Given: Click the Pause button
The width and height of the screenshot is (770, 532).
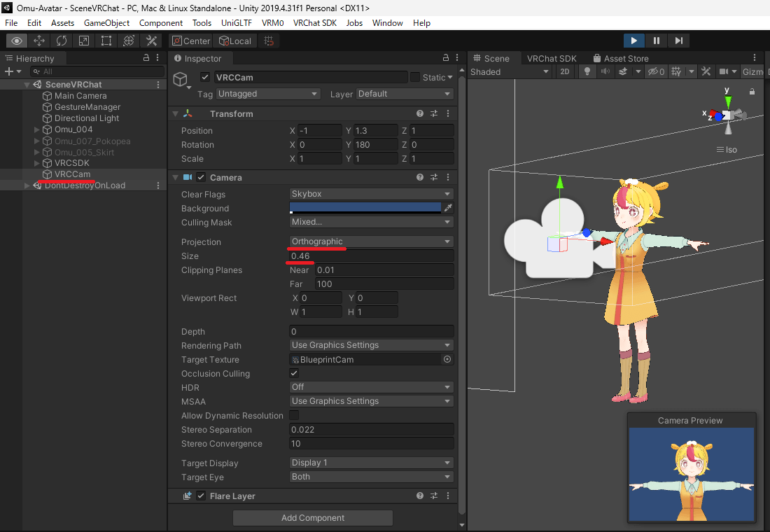Looking at the screenshot, I should pyautogui.click(x=656, y=41).
